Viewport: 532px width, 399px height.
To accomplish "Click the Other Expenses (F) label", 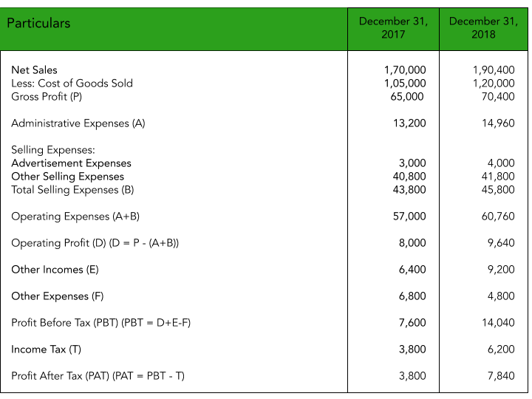I will point(58,296).
